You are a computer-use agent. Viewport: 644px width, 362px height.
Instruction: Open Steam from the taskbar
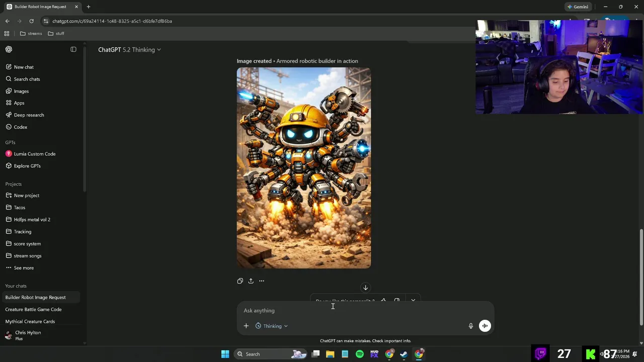pyautogui.click(x=404, y=354)
